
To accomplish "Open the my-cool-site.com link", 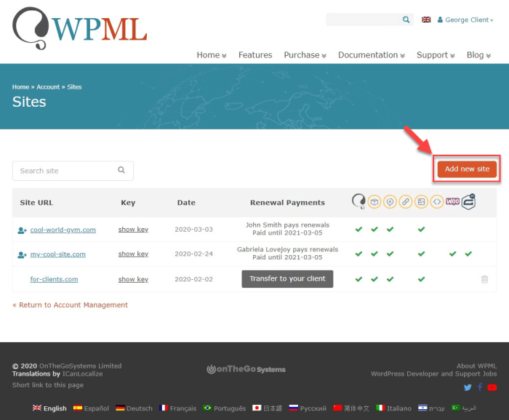I will click(57, 254).
